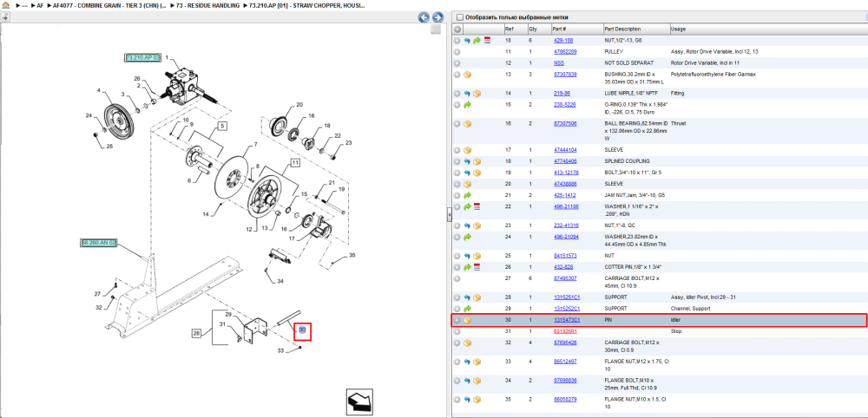This screenshot has width=868, height=418.
Task: Toggle the show only selected callouts checkbox
Action: [x=459, y=17]
